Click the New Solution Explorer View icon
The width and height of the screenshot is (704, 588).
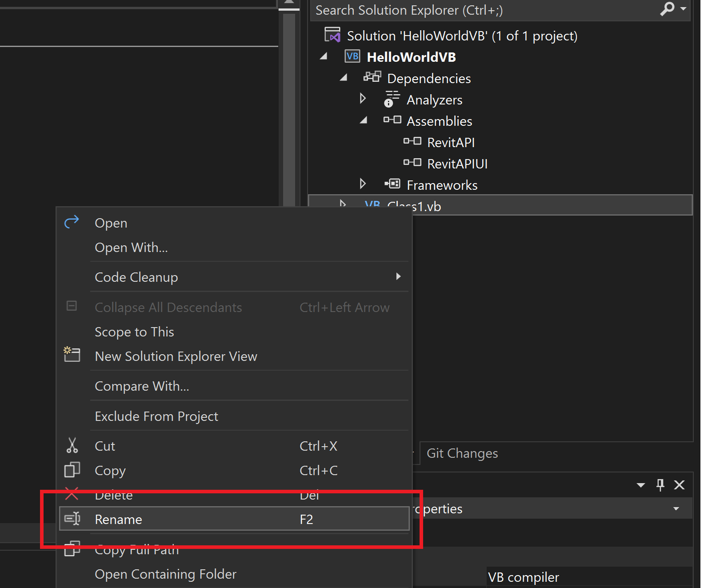pyautogui.click(x=72, y=354)
